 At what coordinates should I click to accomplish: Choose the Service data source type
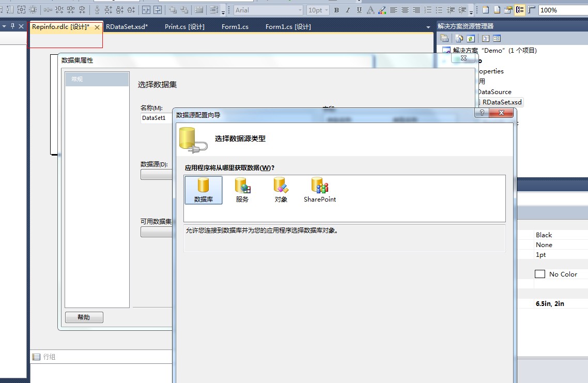(x=242, y=190)
